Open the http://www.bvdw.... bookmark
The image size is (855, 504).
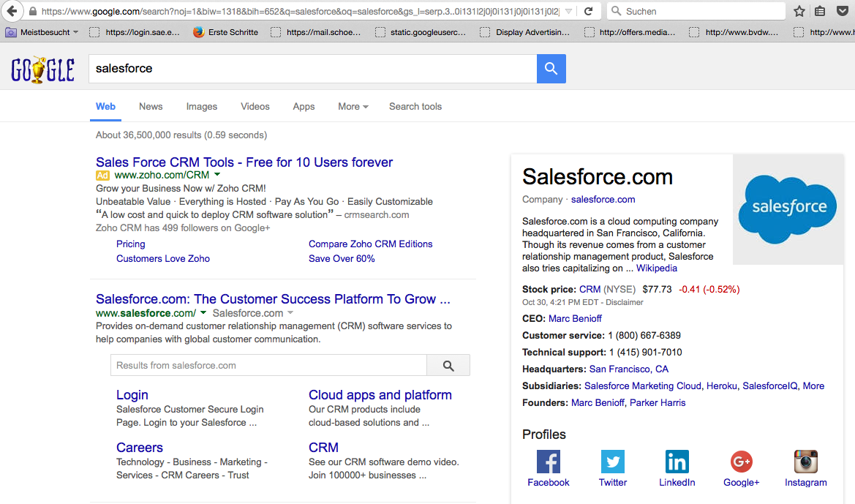(734, 32)
